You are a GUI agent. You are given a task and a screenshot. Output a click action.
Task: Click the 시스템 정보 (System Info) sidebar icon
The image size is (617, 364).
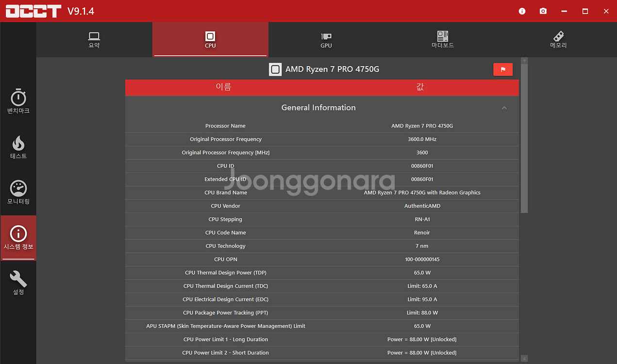point(18,237)
